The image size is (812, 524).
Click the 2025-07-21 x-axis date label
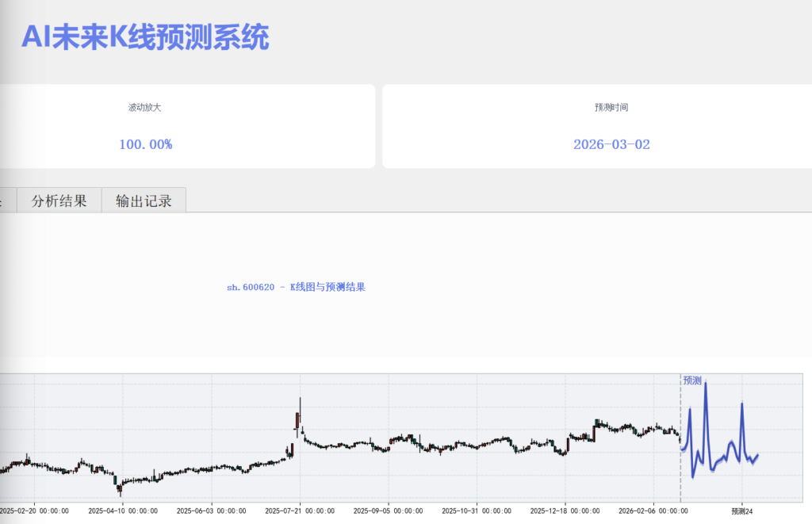tap(299, 511)
